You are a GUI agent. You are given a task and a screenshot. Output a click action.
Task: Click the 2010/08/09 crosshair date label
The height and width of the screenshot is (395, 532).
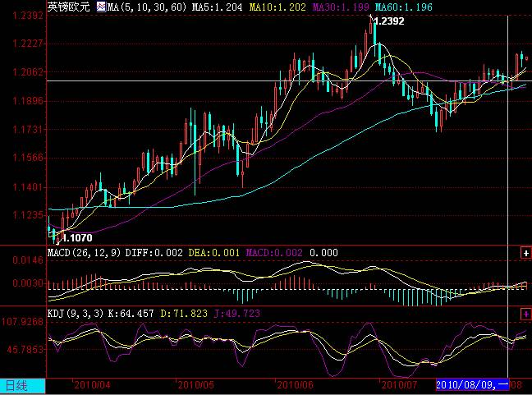tap(472, 385)
